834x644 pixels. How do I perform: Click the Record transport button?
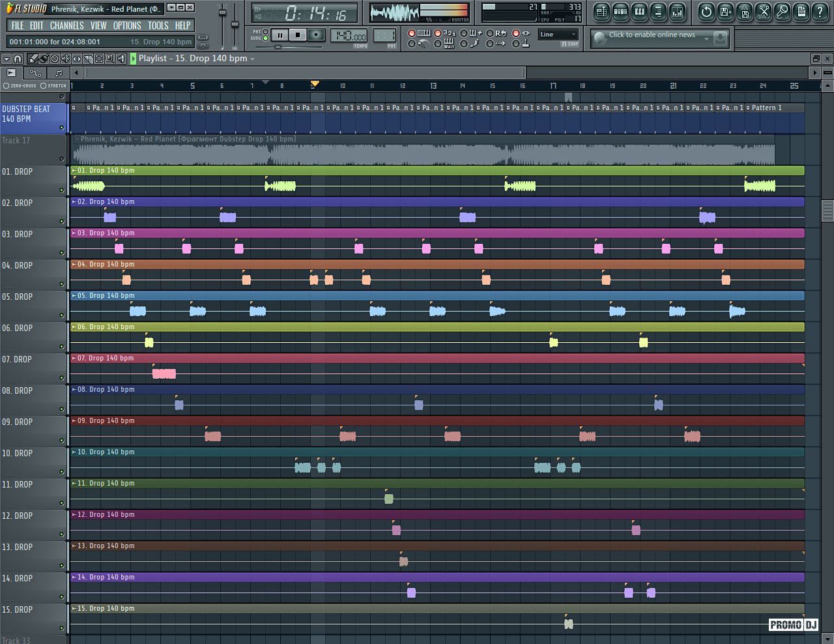click(316, 35)
